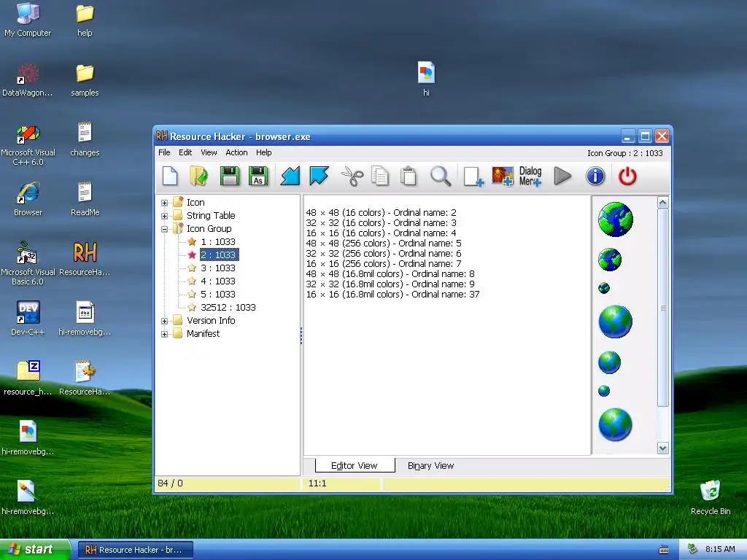The width and height of the screenshot is (747, 560).
Task: Select Icon Group entry 32512 : 1033
Action: [228, 308]
